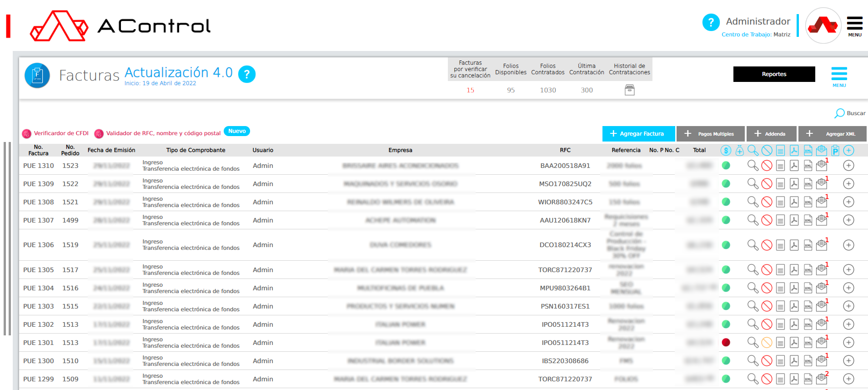
Task: Click the Nuevo badge
Action: point(237,131)
